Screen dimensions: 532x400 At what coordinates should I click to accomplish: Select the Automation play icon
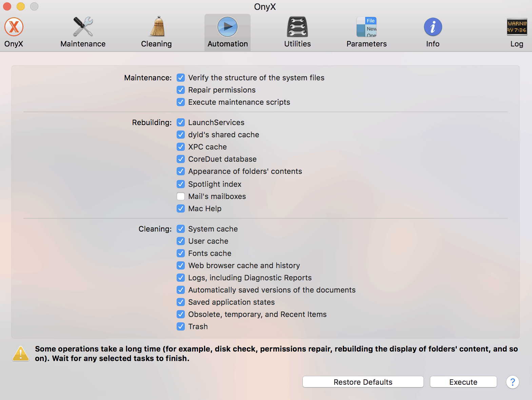[228, 27]
